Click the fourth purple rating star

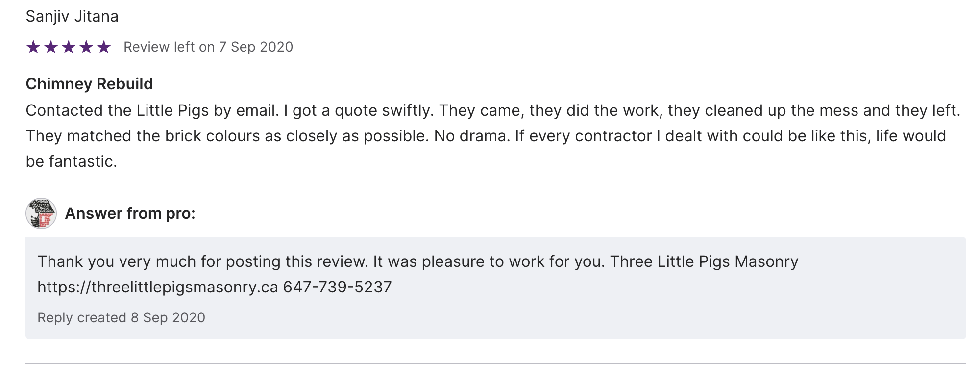86,47
